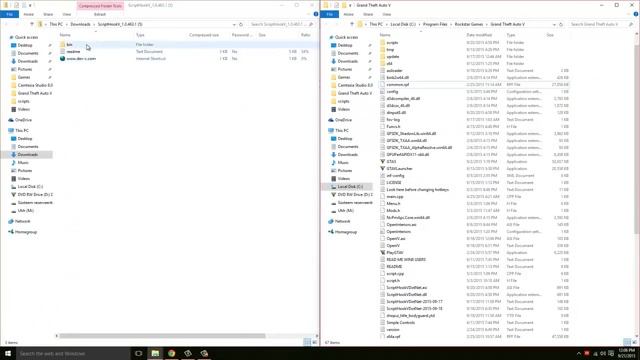Switch ScriptHookV window to details view

[307, 342]
